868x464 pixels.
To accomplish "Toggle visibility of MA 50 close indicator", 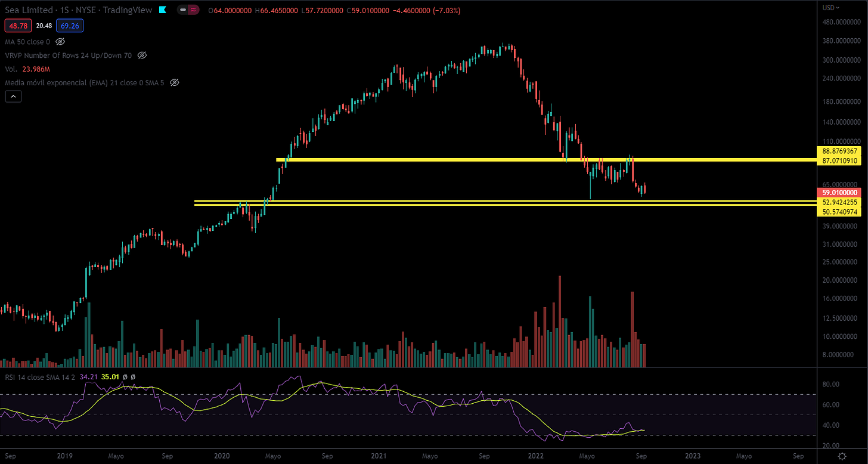I will pyautogui.click(x=60, y=42).
